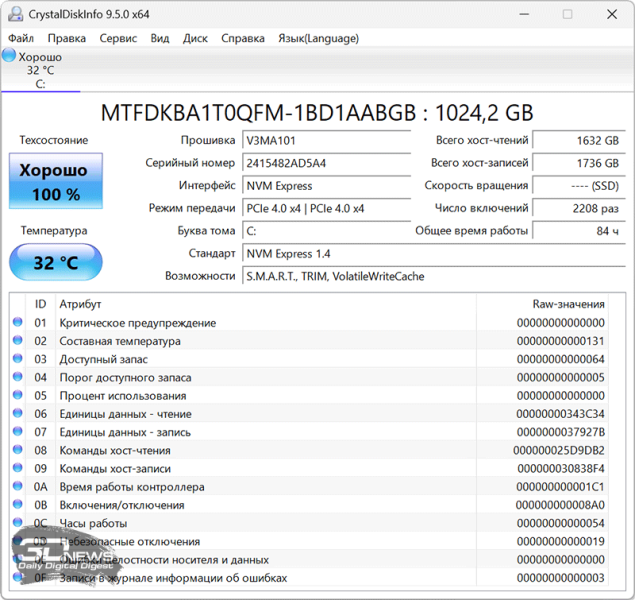
Task: Click status orb beside attribute 01 critical warning
Action: pos(17,323)
